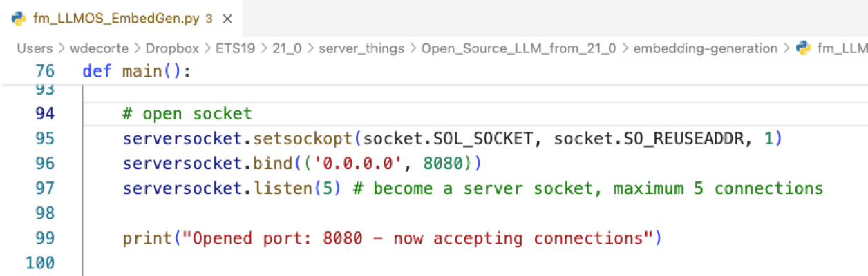Open Users breadcrumb segment
868x276 pixels.
point(35,48)
